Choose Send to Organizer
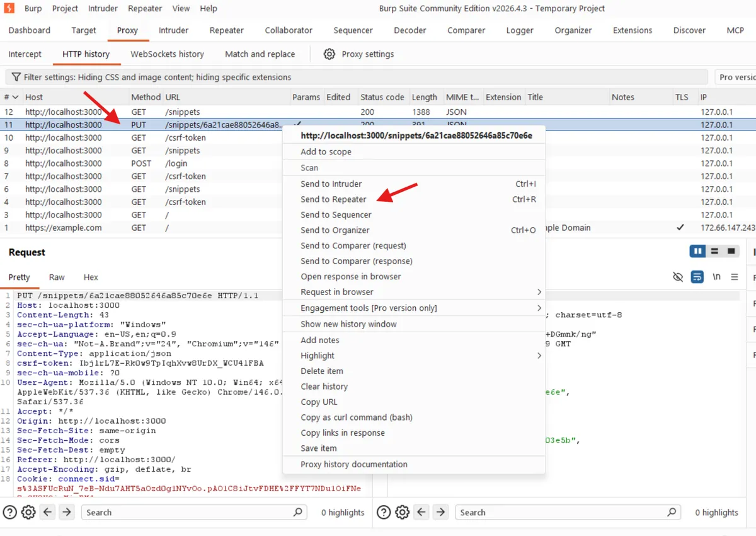 point(414,230)
